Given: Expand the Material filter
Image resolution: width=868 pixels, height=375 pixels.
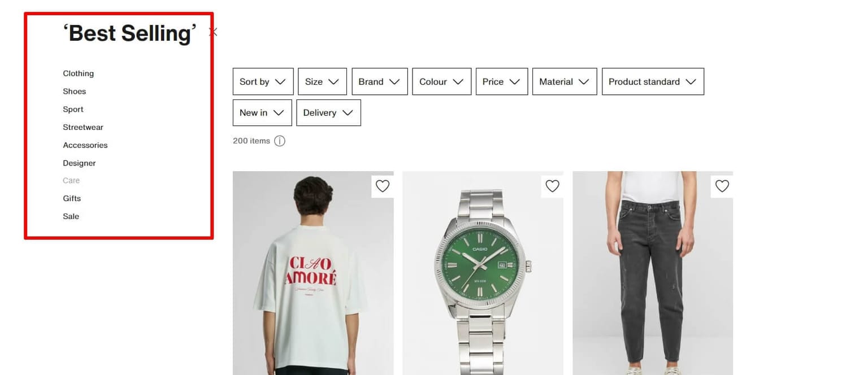Looking at the screenshot, I should pos(564,81).
